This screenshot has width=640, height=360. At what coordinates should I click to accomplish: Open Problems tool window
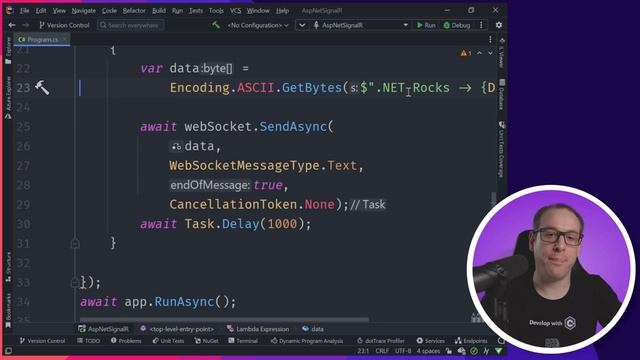(x=126, y=340)
